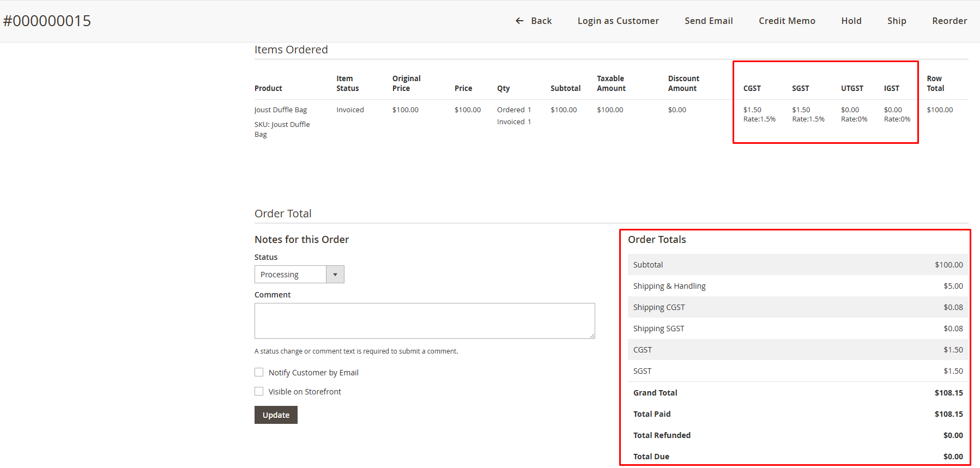Screen dimensions: 980x468
Task: Toggle Visible on Storefront checkbox
Action: pyautogui.click(x=259, y=391)
